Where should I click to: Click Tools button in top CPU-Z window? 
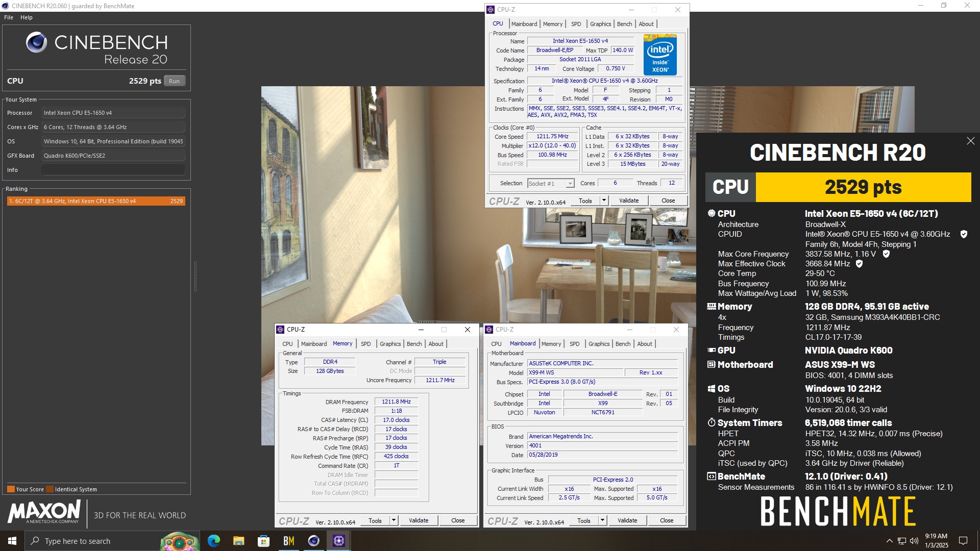click(x=585, y=201)
